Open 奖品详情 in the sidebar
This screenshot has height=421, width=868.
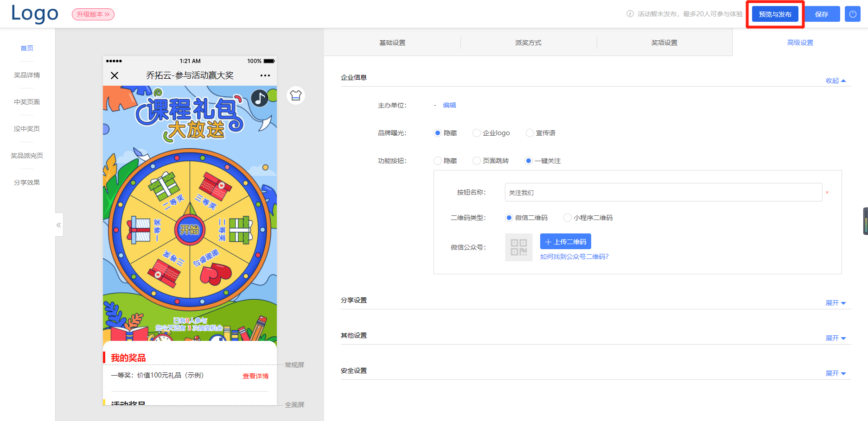click(x=27, y=75)
